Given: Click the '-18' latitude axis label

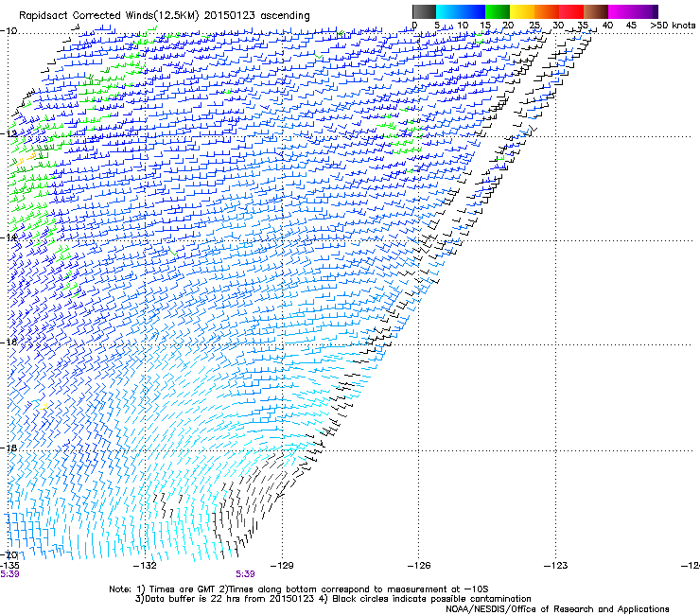Looking at the screenshot, I should click(x=9, y=448).
